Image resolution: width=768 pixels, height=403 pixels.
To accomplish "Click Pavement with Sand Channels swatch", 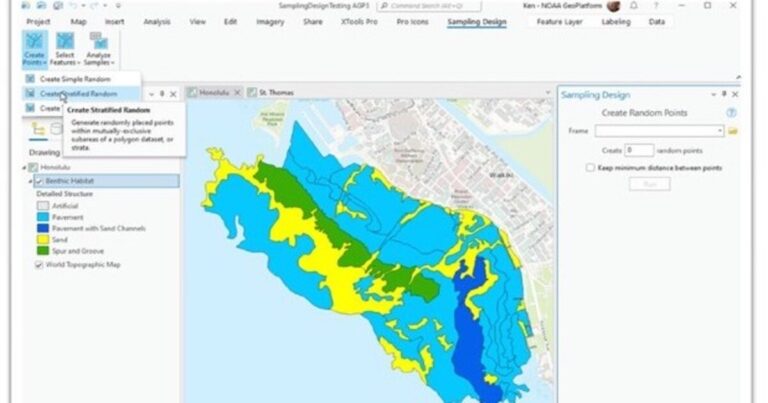I will tap(43, 228).
